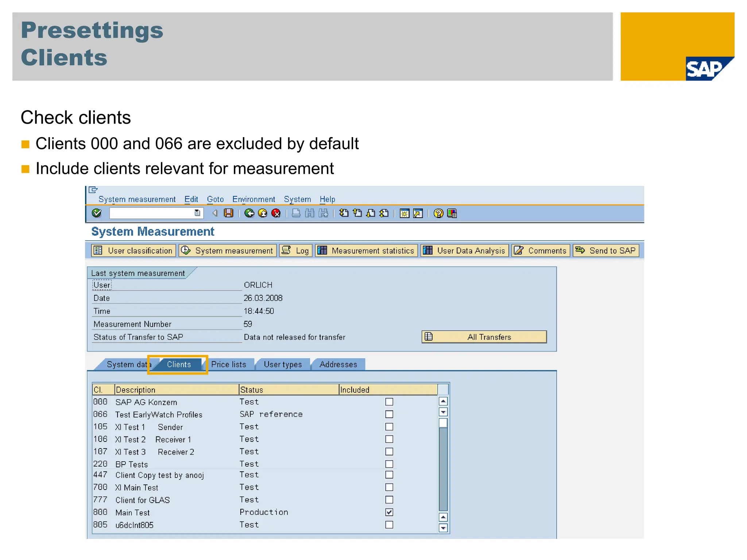Screen dimensions: 747x560
Task: Click the System measurement toolbar button
Action: click(228, 250)
